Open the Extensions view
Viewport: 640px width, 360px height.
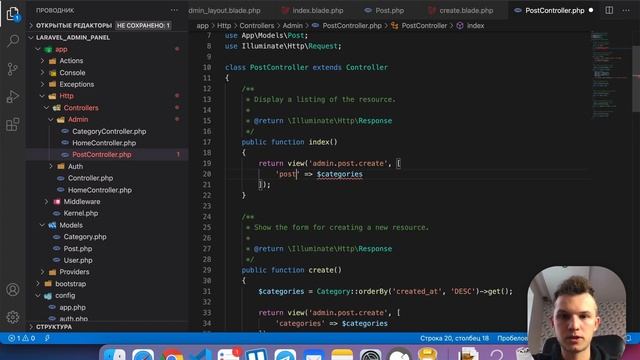click(13, 124)
